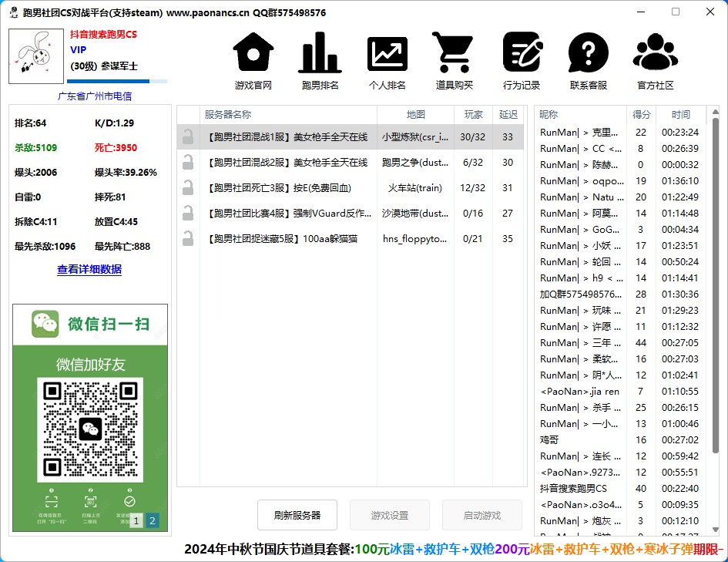Click the 0/16 player count cell
Viewport: 728px width, 562px height.
pyautogui.click(x=473, y=214)
